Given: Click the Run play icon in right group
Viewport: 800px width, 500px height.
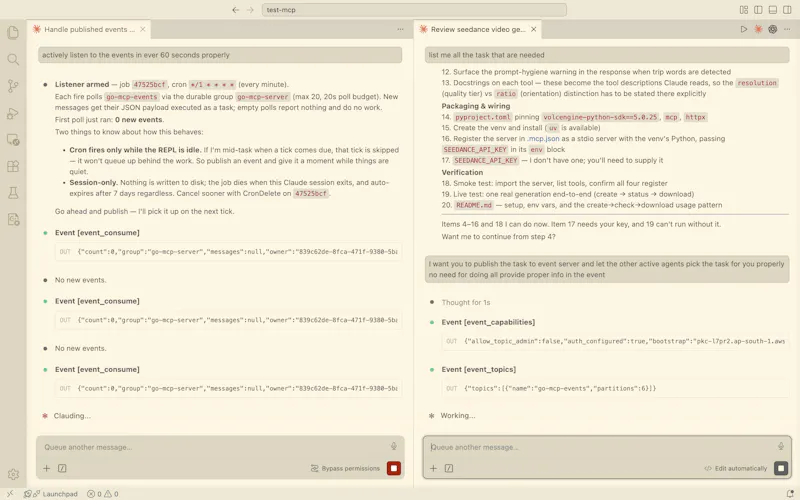Looking at the screenshot, I should coord(743,29).
